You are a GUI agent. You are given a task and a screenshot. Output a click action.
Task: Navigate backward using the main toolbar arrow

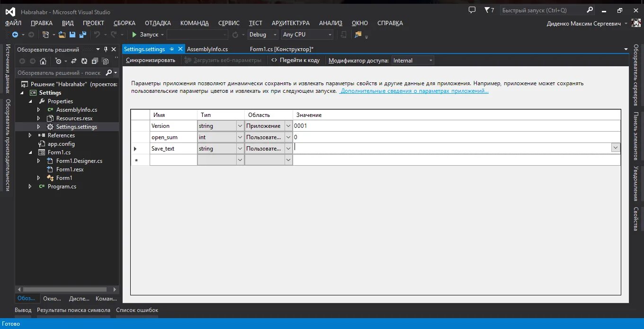point(15,35)
